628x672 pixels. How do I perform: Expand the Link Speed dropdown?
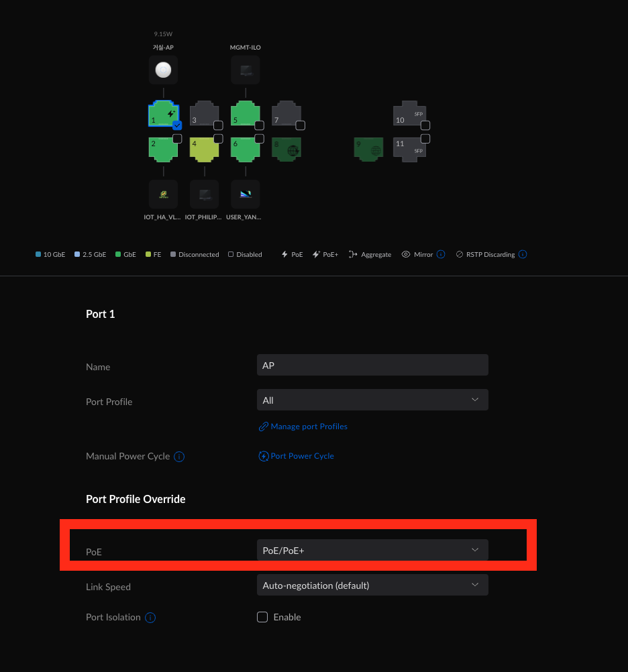[x=372, y=585]
